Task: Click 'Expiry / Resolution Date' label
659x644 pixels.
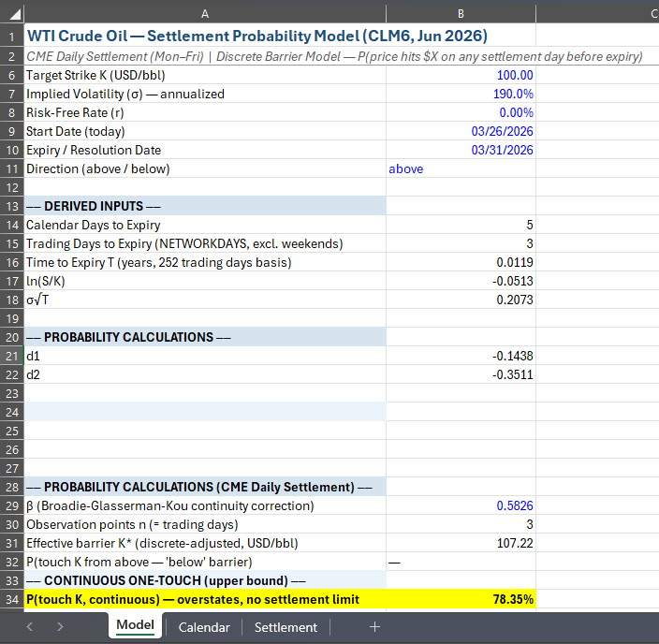Action: [94, 150]
